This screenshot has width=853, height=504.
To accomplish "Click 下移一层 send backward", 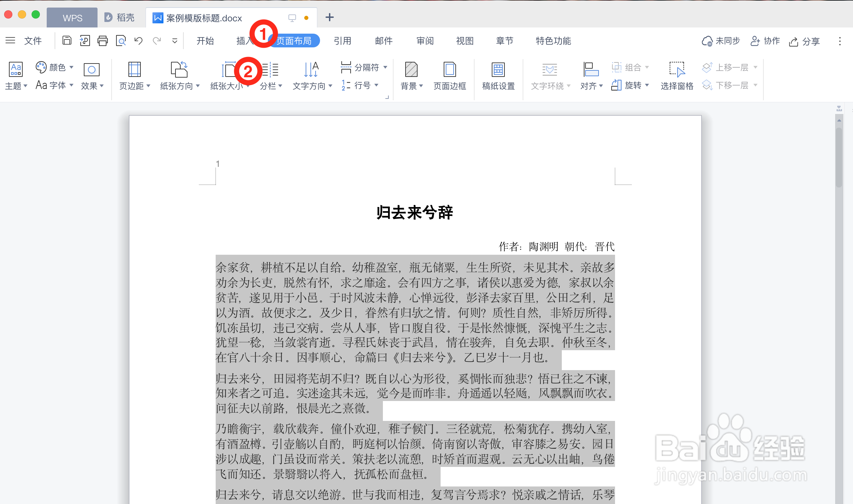I will (x=729, y=85).
